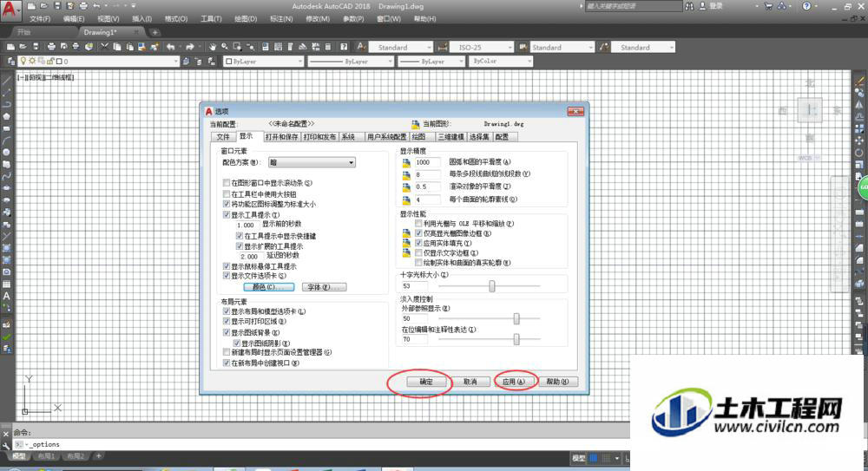Screen dimensions: 868x471
Task: Click the Redo arrow in the standard toolbar
Action: point(190,47)
